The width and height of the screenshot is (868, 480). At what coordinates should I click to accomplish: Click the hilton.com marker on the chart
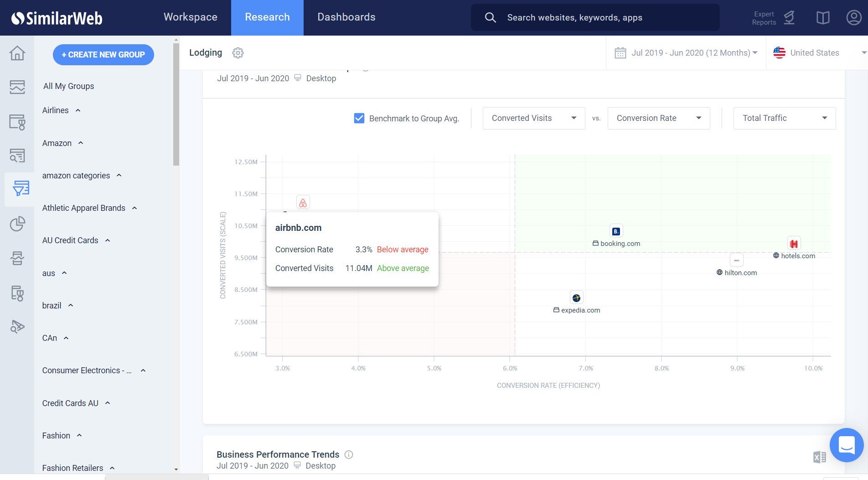[737, 260]
